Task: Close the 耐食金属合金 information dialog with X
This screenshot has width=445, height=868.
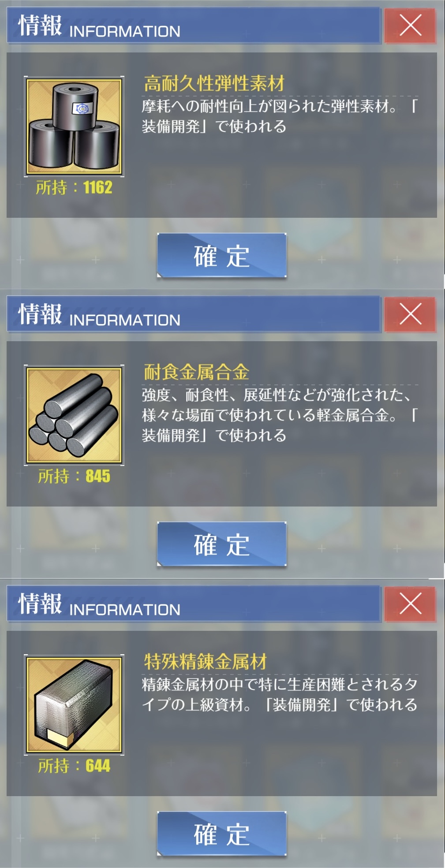Action: click(x=410, y=314)
